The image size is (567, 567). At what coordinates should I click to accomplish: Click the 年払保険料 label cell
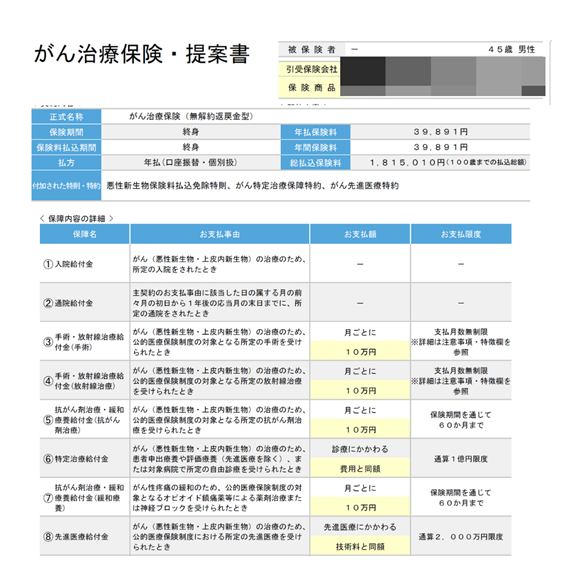[315, 132]
